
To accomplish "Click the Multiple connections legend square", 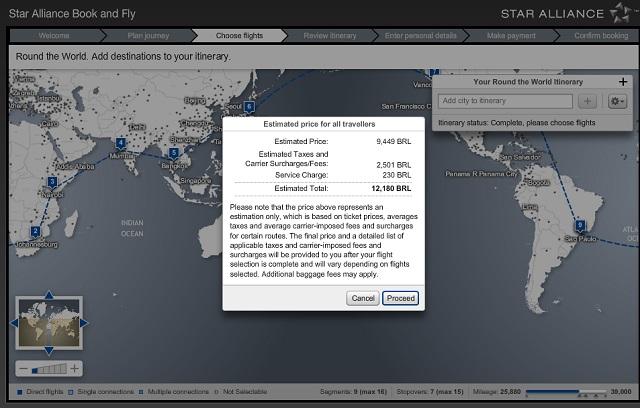I will coord(141,392).
